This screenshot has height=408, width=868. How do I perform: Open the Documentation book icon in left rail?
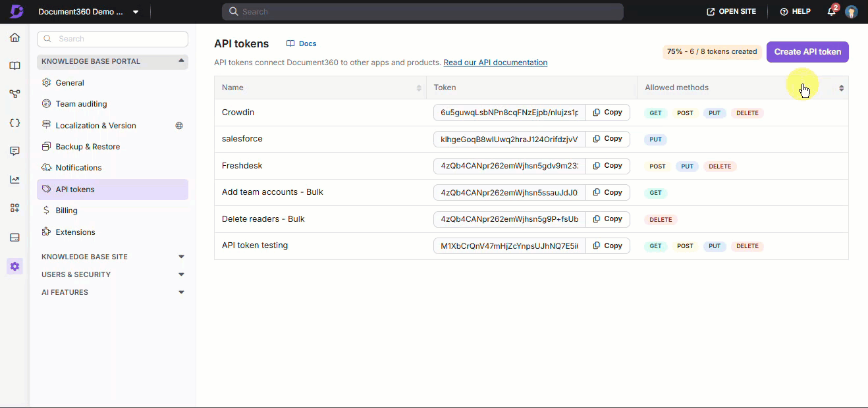(14, 66)
